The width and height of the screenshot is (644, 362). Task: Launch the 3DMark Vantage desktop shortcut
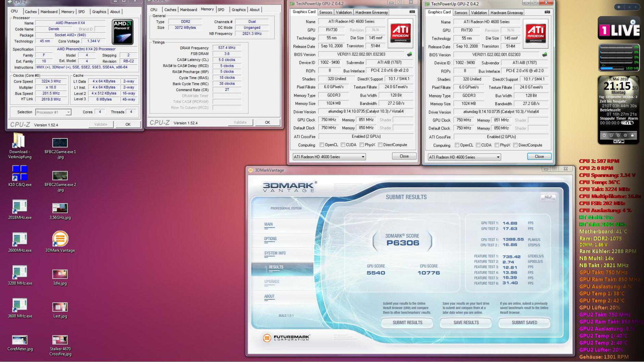pyautogui.click(x=60, y=241)
